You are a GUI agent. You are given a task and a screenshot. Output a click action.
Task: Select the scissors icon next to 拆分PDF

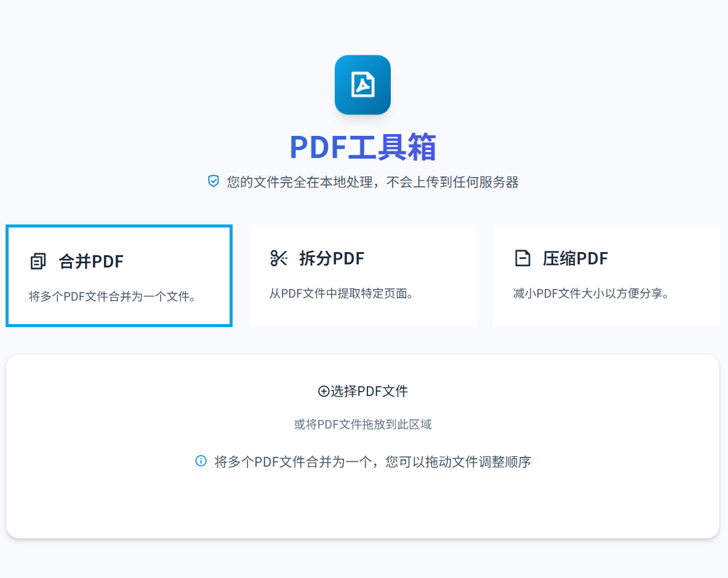[x=281, y=259]
